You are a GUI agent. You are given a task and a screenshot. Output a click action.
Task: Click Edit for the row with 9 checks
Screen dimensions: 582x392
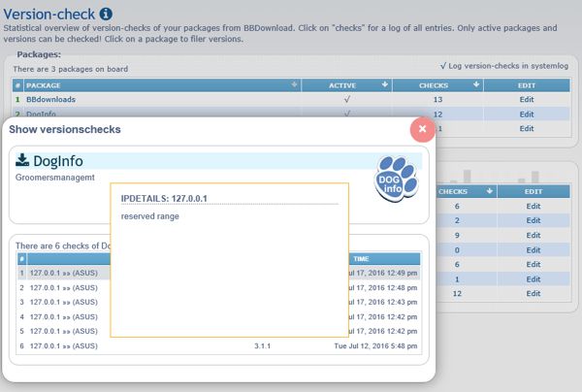coord(533,235)
